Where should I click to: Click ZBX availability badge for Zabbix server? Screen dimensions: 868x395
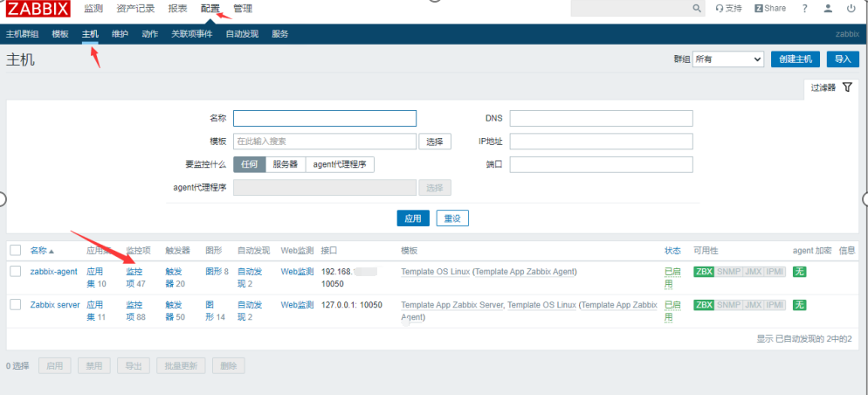click(x=704, y=305)
